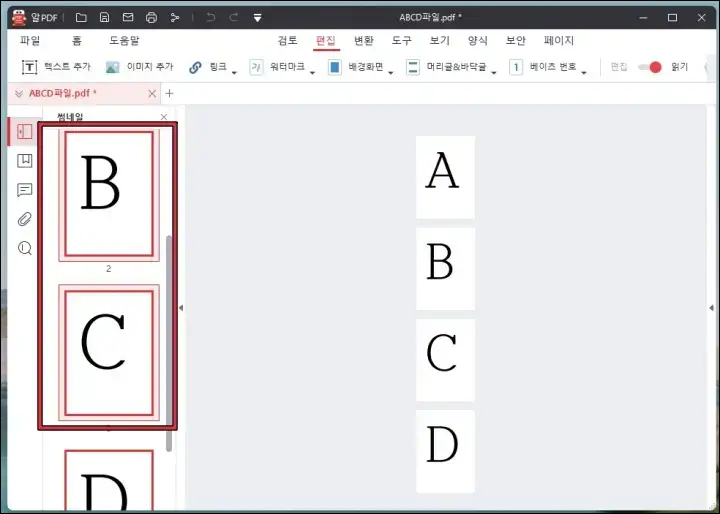Screen dimensions: 720x514
Task: Select the page C thumbnail
Action: pos(109,352)
